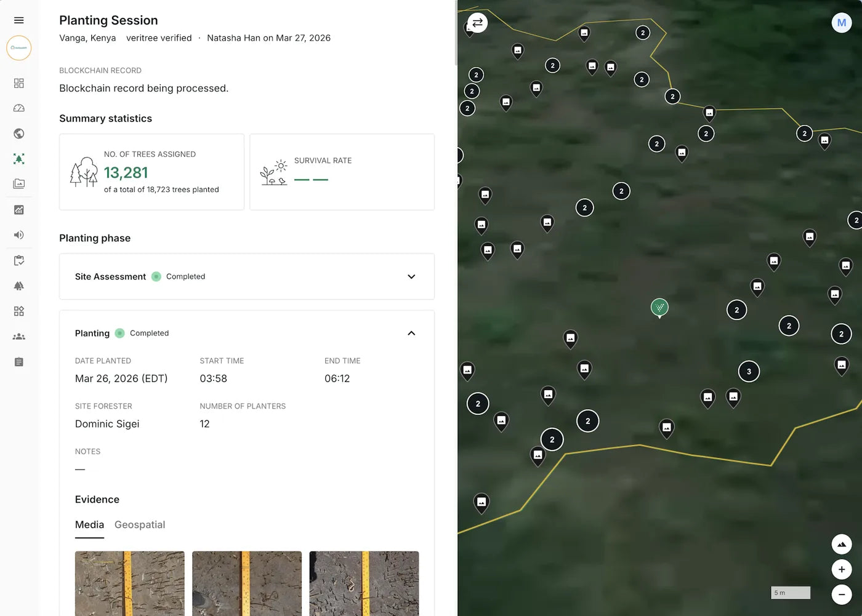862x616 pixels.
Task: Click the BLOCKCHAIN RECORD label
Action: [x=100, y=71]
